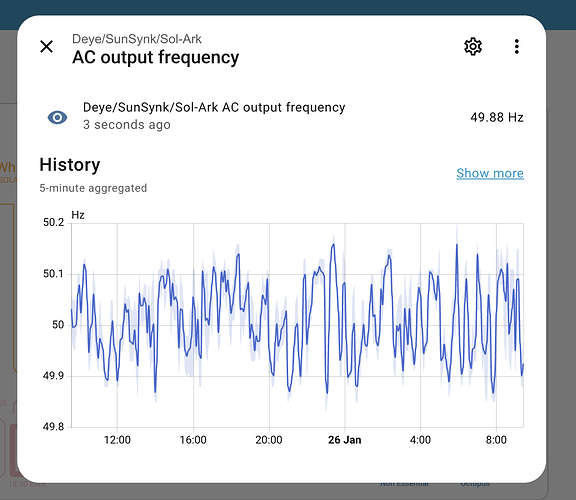Image resolution: width=576 pixels, height=500 pixels.
Task: Click the 50 y-axis label
Action: [x=58, y=325]
